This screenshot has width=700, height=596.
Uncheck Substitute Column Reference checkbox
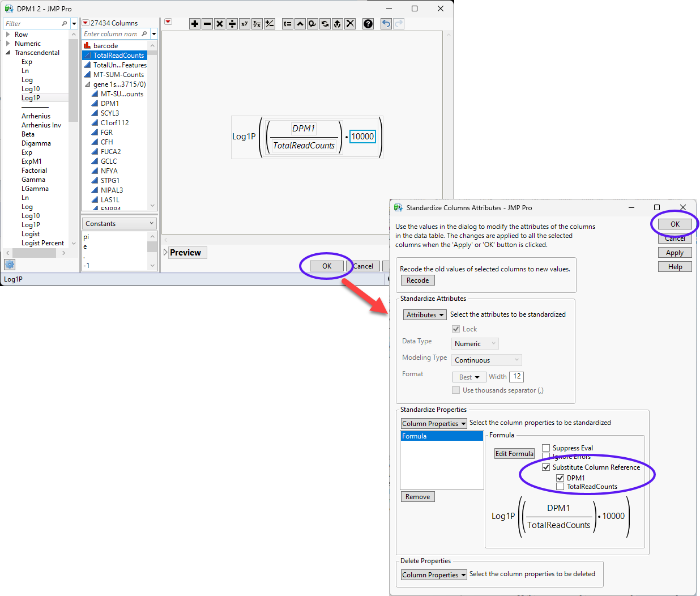[546, 467]
